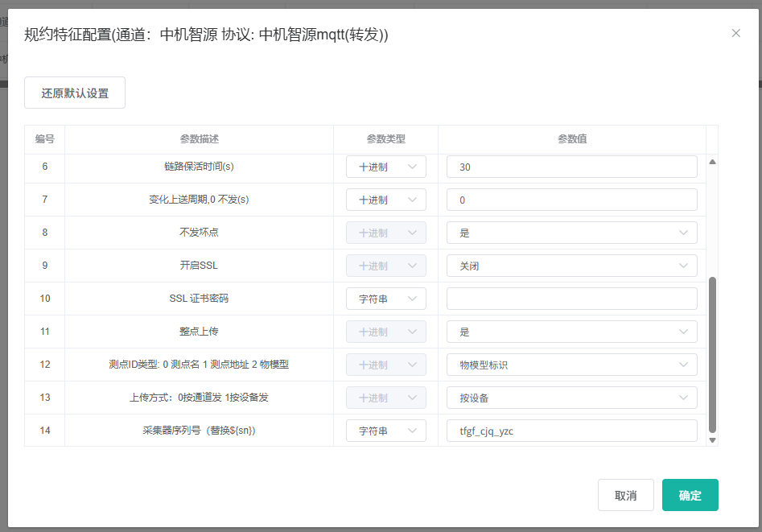Click the up arrow of the table scrollbar

[711, 160]
